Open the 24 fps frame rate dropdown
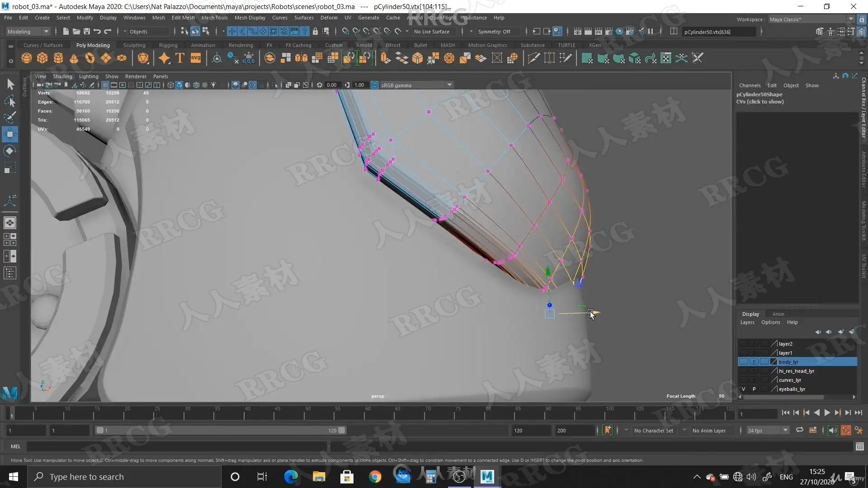 pyautogui.click(x=785, y=430)
